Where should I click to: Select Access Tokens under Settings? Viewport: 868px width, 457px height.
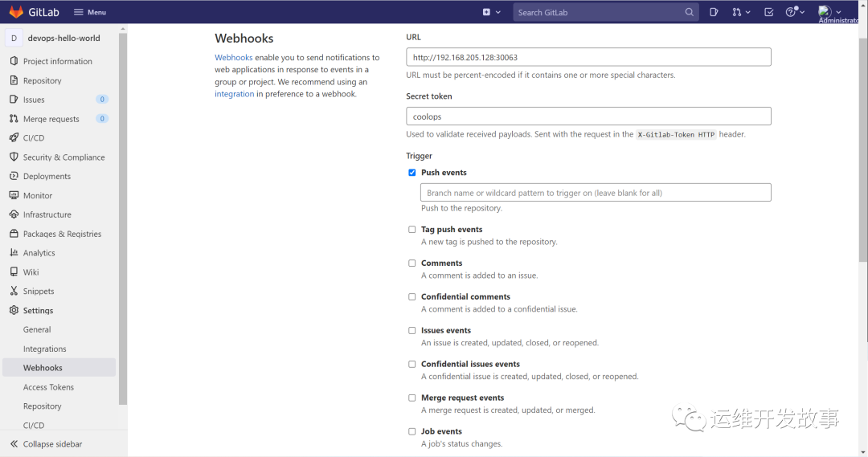(48, 387)
